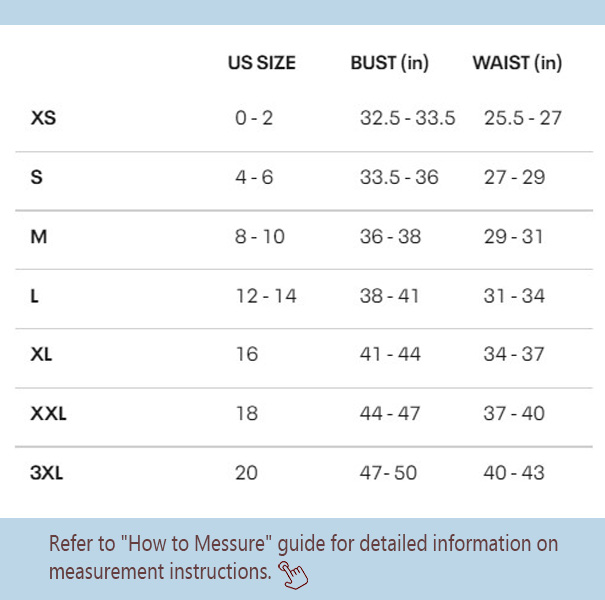This screenshot has height=600, width=605.
Task: Click bust value 32.5 - 33.5
Action: [407, 118]
